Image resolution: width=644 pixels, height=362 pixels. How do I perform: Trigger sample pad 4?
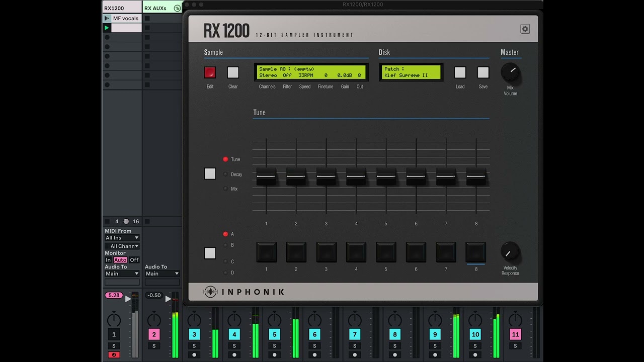[x=356, y=252]
